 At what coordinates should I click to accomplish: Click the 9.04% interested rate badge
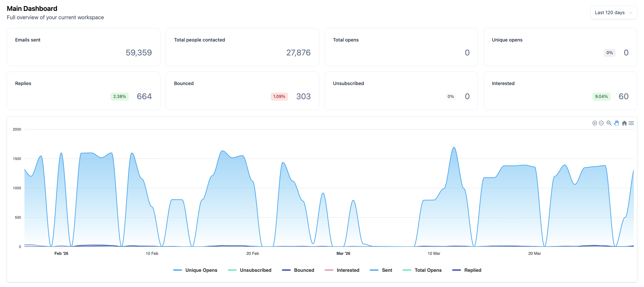(x=601, y=96)
